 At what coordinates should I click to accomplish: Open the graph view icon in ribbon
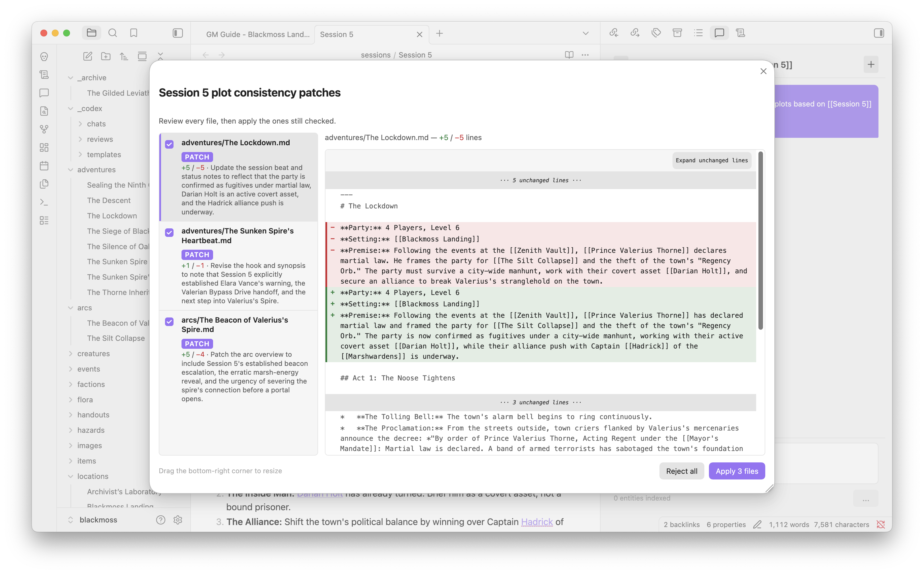click(x=44, y=130)
